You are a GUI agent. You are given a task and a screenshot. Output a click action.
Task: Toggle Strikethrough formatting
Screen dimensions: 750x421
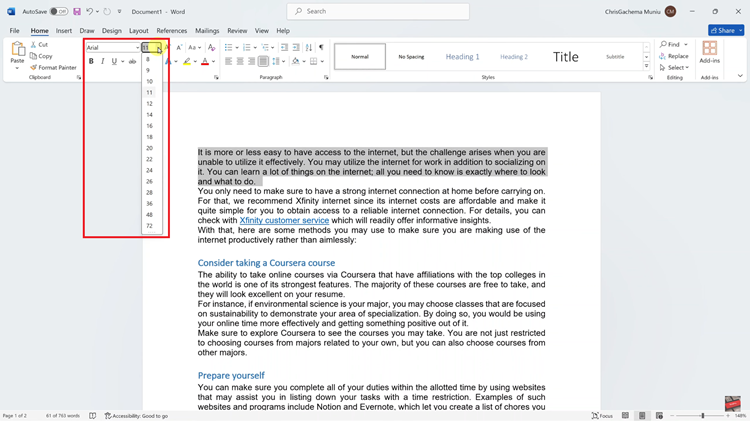[132, 61]
